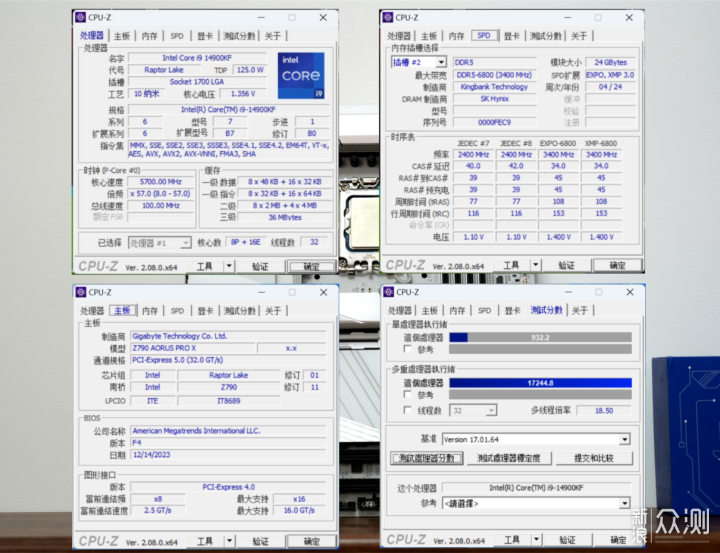Open the 处理器 #1 selection dropdown
Viewport: 720px width, 553px height.
[186, 243]
